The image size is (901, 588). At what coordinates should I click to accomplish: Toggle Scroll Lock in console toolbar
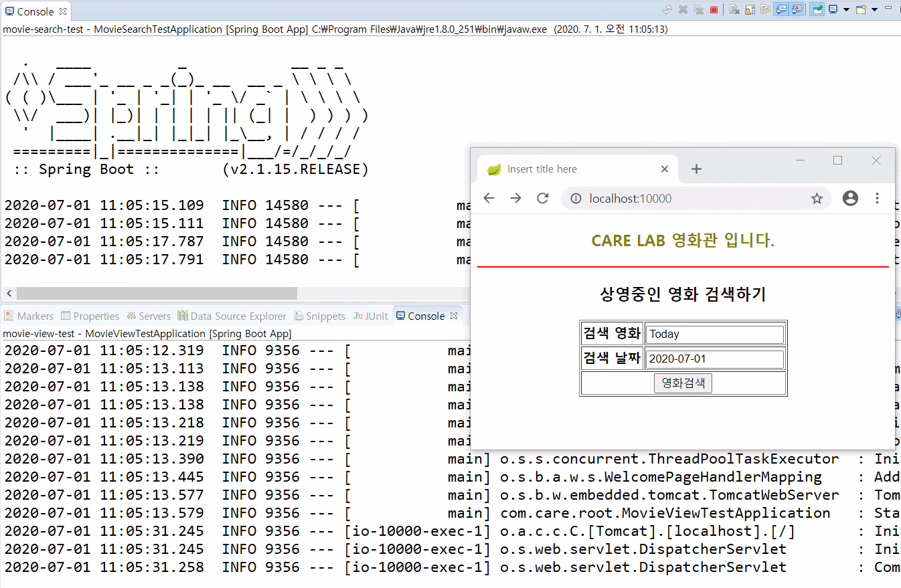(750, 9)
